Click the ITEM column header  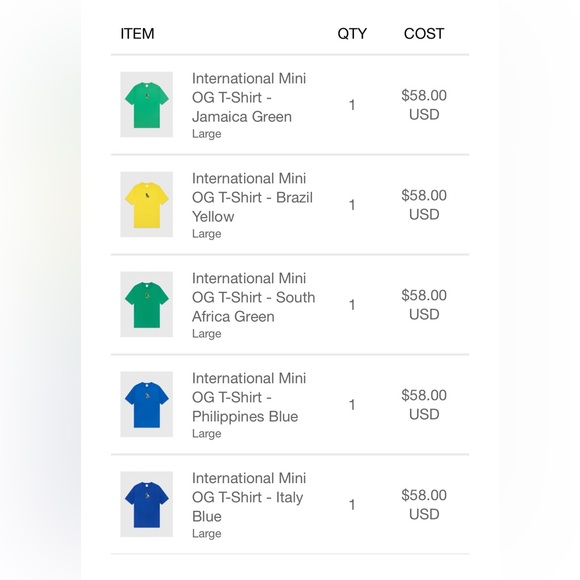[x=137, y=34]
